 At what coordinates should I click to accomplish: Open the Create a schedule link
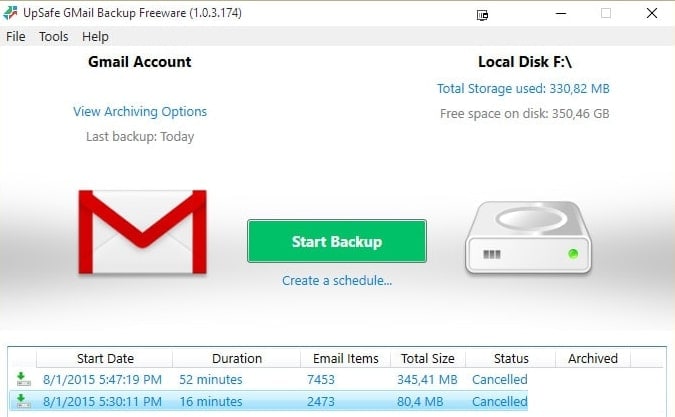337,280
